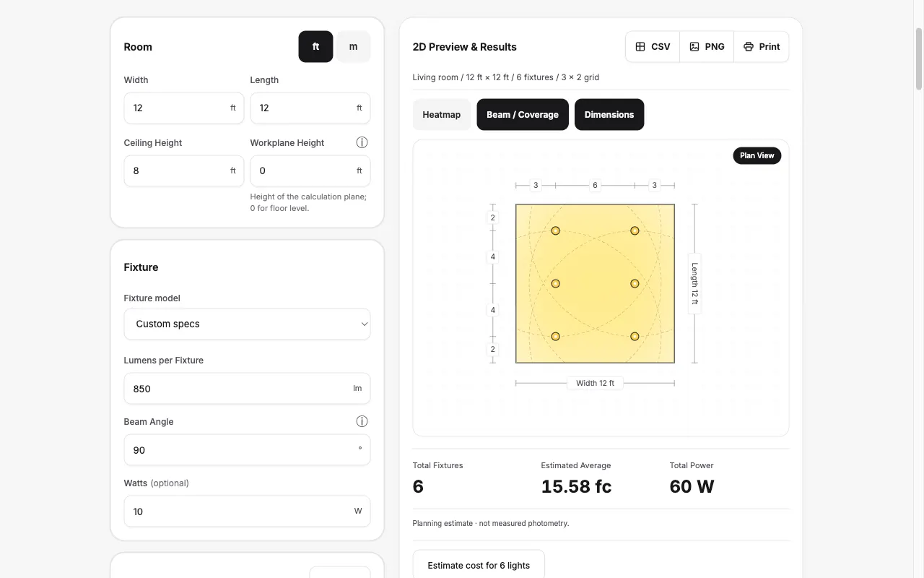
Task: Focus the Watts input field
Action: [247, 511]
